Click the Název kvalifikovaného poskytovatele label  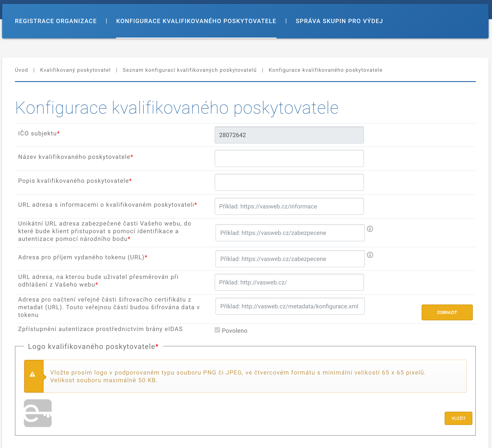pos(76,157)
